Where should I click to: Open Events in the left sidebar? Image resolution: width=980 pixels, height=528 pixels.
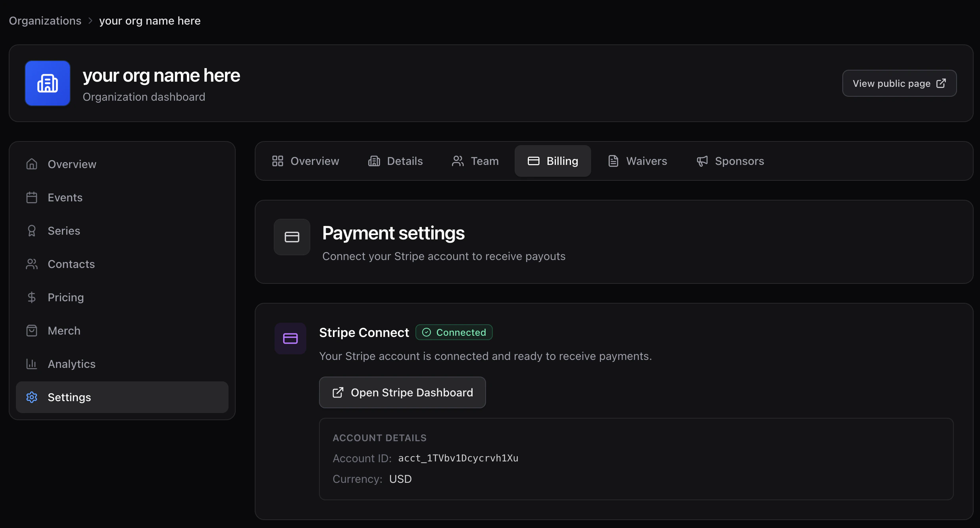point(122,197)
